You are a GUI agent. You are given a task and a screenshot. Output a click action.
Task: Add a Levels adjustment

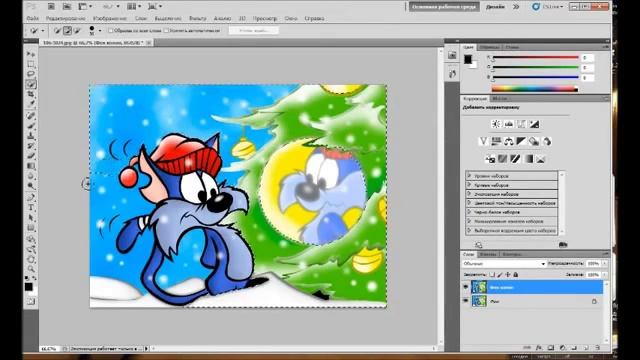pyautogui.click(x=509, y=124)
